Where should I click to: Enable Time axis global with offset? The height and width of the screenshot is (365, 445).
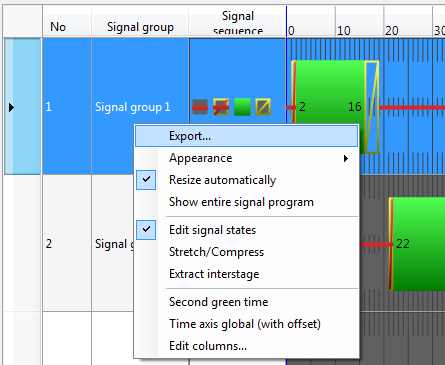(245, 324)
